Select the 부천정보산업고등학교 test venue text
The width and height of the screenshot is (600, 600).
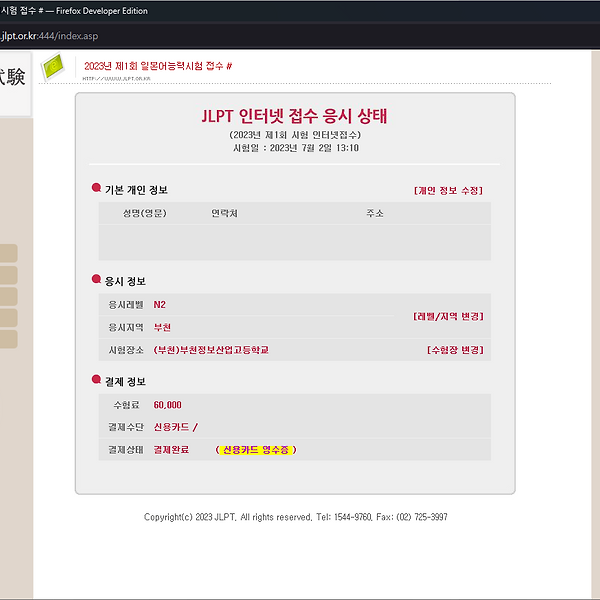211,350
